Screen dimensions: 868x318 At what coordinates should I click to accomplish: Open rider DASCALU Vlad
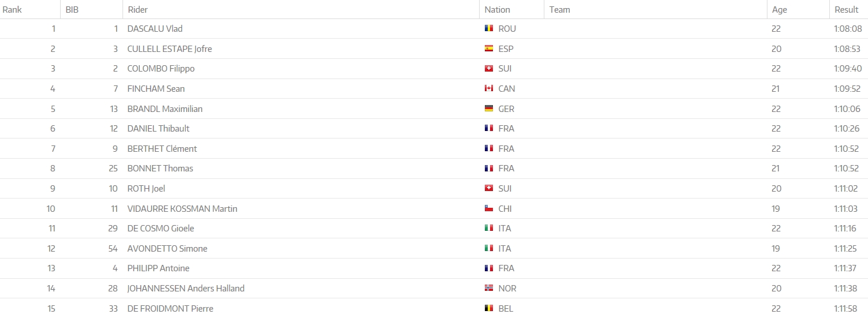click(x=155, y=28)
